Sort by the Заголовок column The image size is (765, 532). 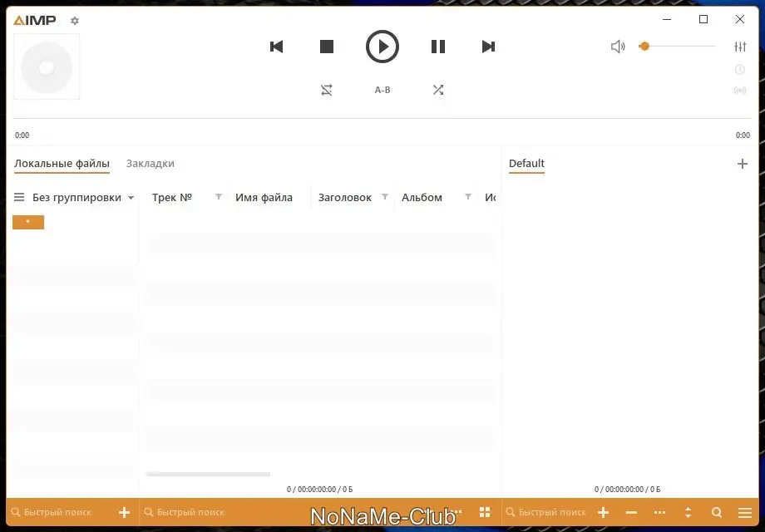point(345,198)
